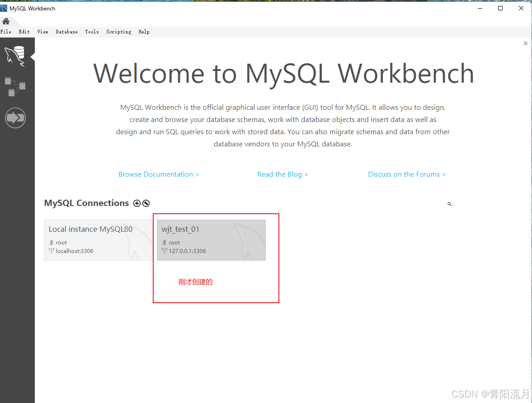Open the Home tab icon
Screen dimensions: 532x403
pos(6,21)
